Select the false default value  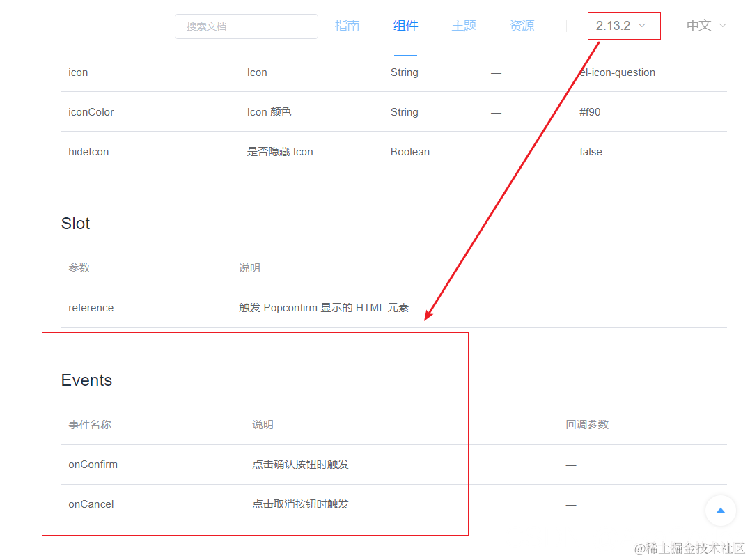(591, 152)
